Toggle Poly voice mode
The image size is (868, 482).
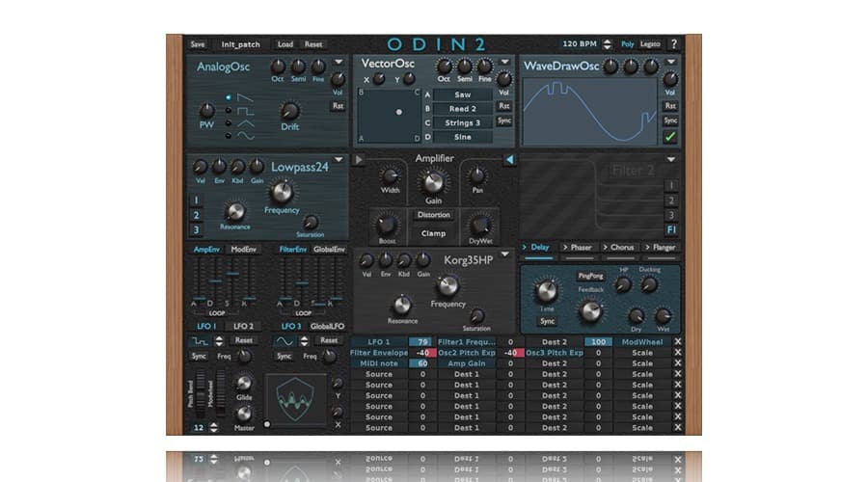point(627,44)
